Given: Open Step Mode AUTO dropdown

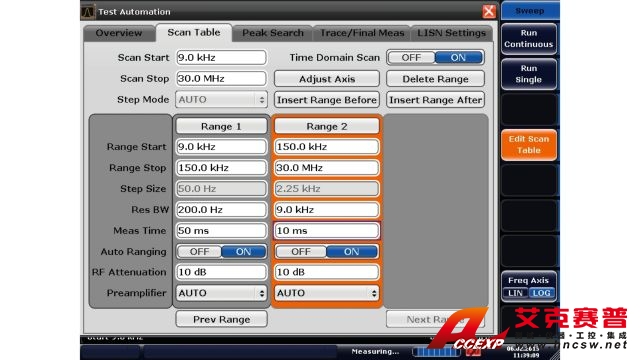Looking at the screenshot, I should (221, 100).
